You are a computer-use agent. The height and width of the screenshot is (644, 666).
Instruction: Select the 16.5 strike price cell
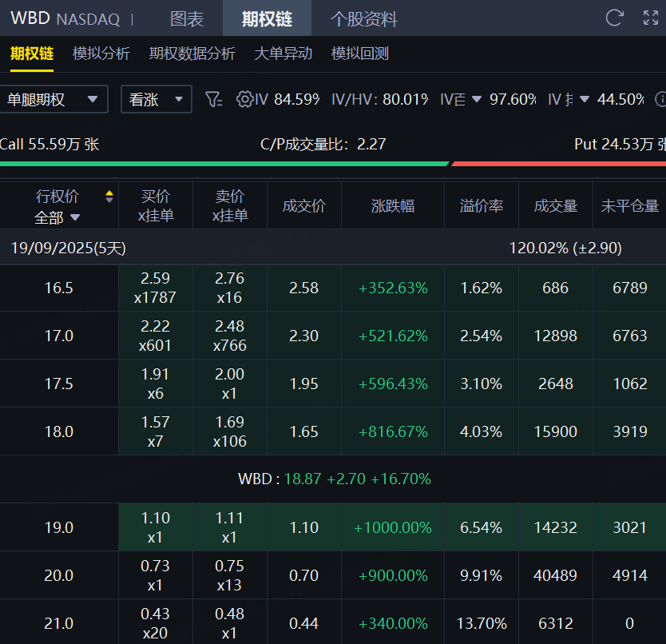tap(59, 288)
